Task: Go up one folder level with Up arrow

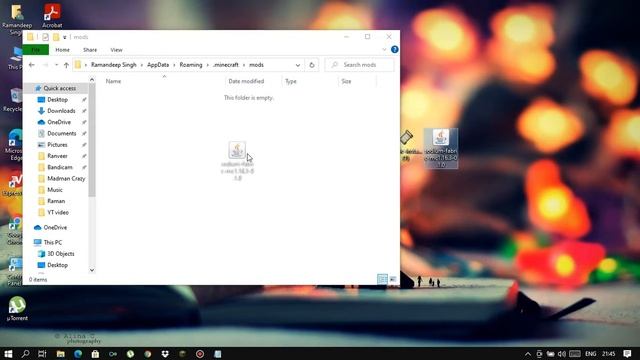Action: tap(66, 65)
